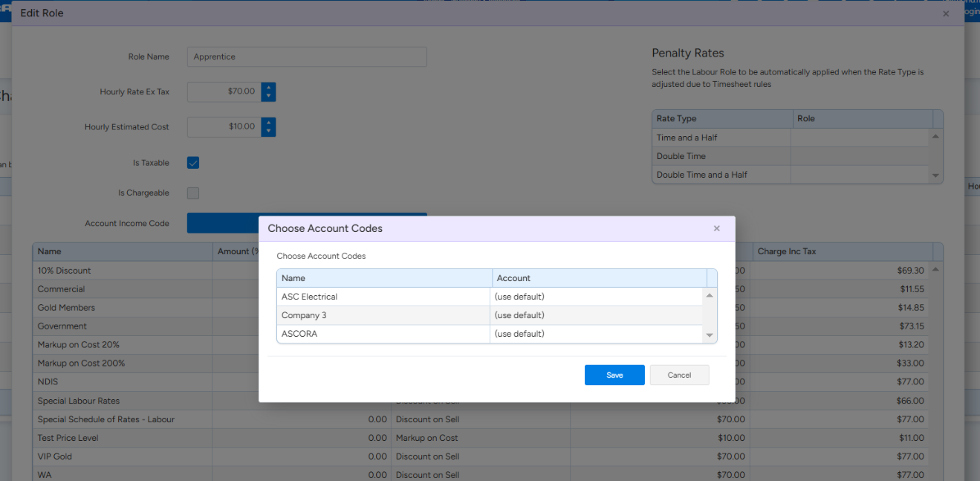This screenshot has height=481, width=980.
Task: Click the Role cell for Double Time
Action: pos(860,156)
